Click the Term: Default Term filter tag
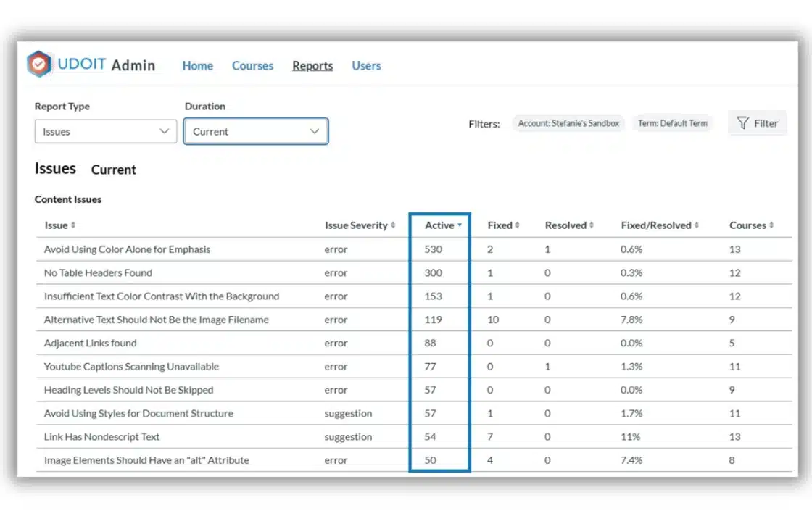 [x=672, y=123]
